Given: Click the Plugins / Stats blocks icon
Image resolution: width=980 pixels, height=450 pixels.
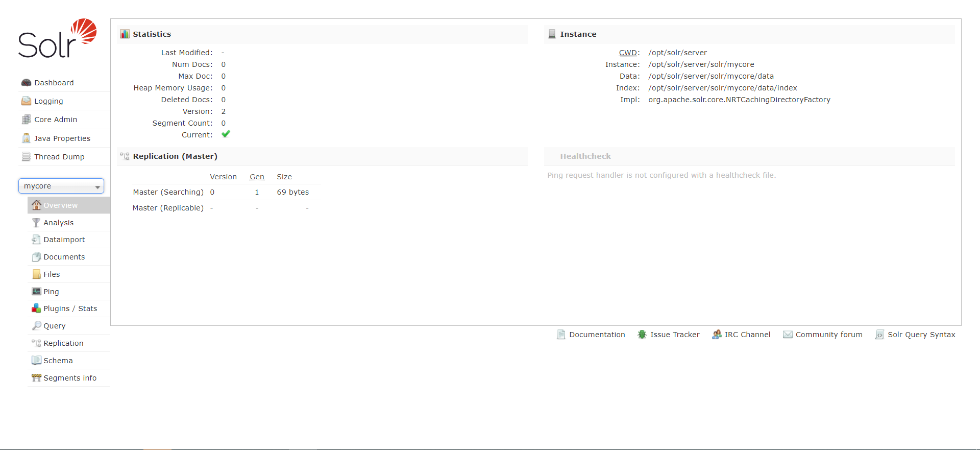Looking at the screenshot, I should coord(36,309).
